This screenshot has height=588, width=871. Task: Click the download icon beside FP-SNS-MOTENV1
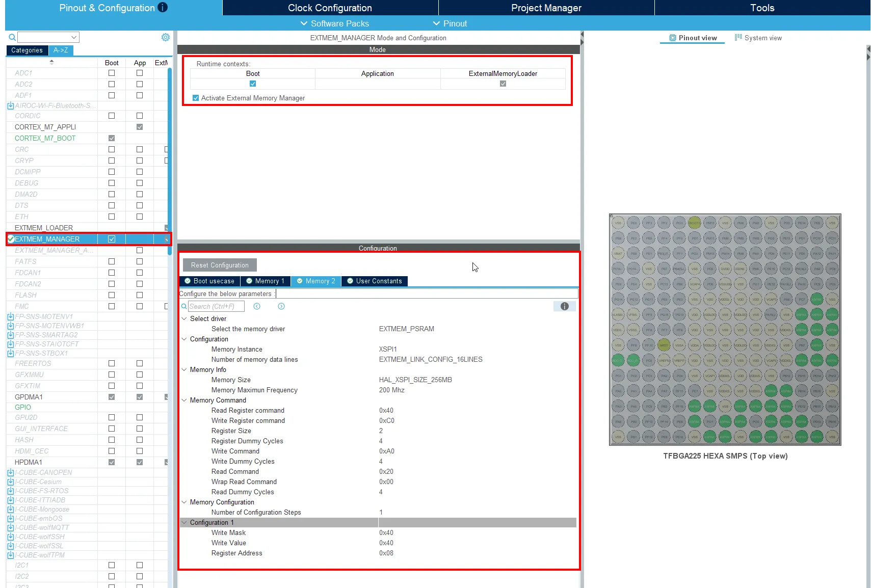(10, 316)
